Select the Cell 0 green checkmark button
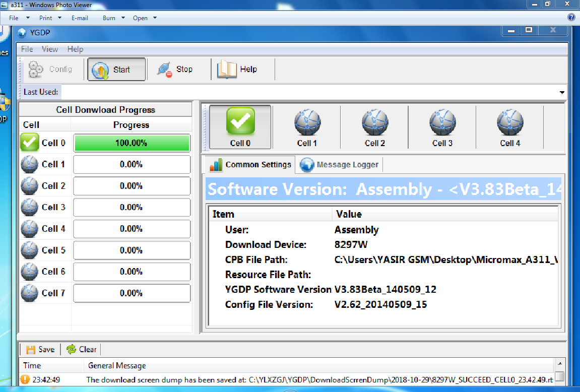 coord(240,127)
